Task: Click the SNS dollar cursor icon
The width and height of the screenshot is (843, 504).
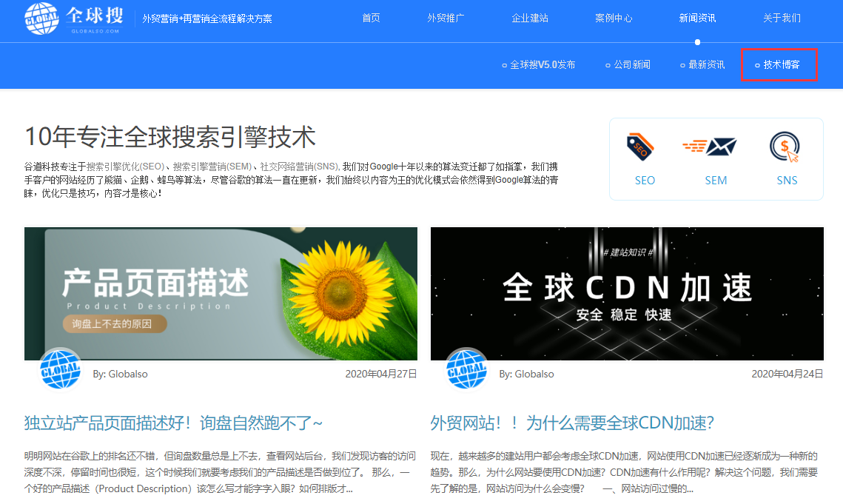Action: (785, 147)
